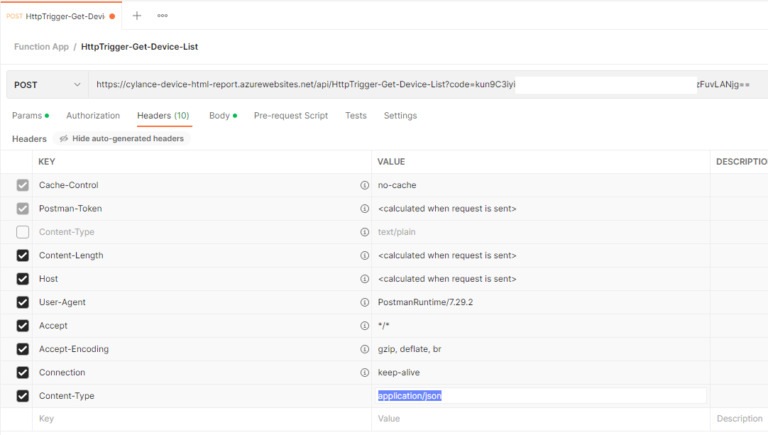The width and height of the screenshot is (768, 435).
Task: Open a new request tab with plus icon
Action: click(x=137, y=16)
